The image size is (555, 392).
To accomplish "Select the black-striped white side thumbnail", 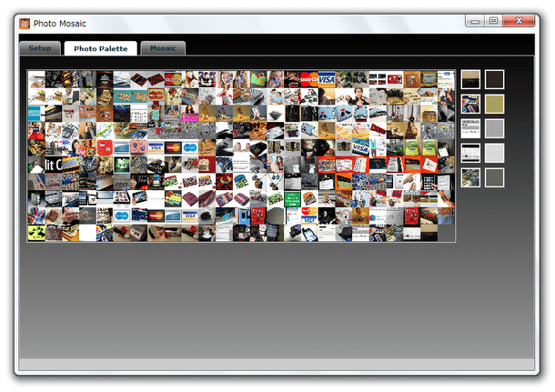I will click(470, 153).
